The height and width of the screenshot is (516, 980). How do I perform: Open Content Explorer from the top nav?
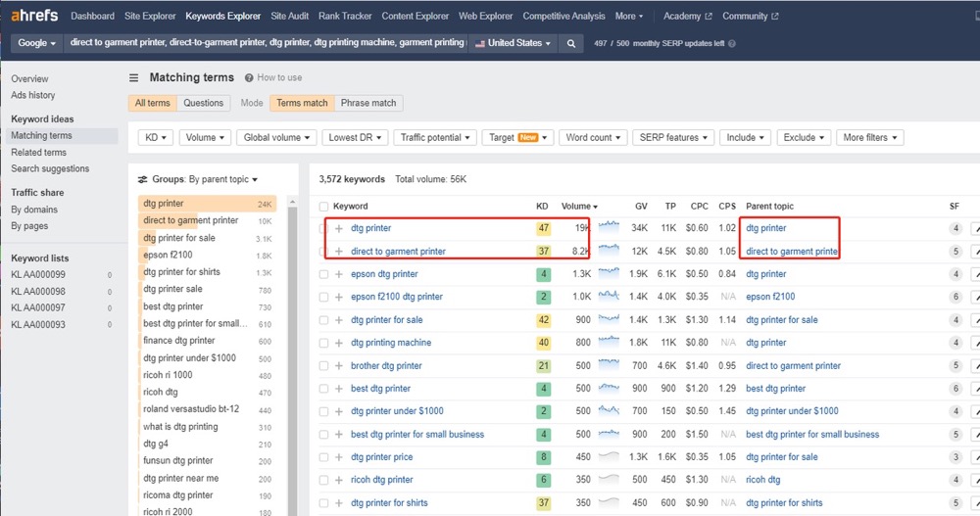coord(415,17)
